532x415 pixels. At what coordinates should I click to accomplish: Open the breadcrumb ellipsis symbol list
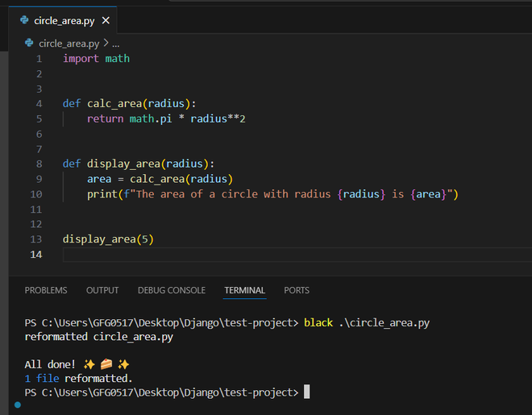click(x=116, y=44)
